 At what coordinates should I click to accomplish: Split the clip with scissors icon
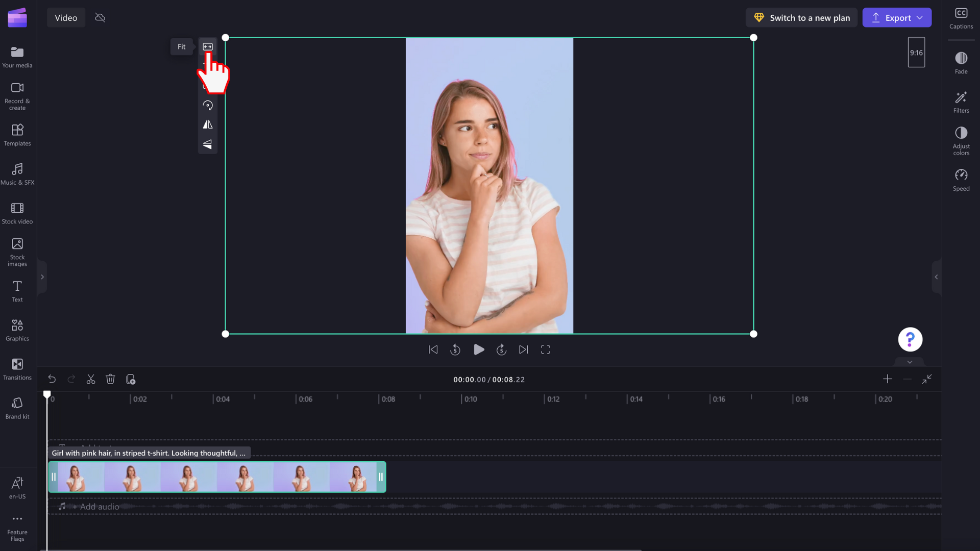(x=91, y=379)
